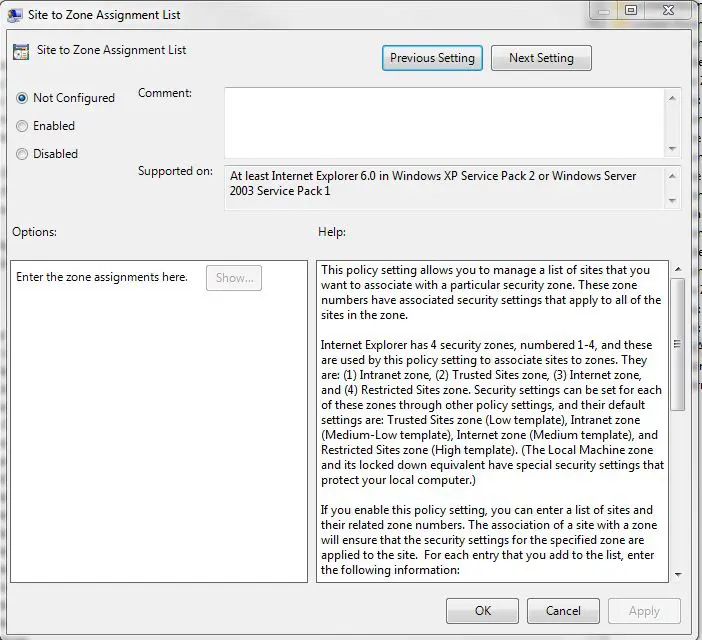Click 'At least Internet Explorer 6.0' supported text
Screen dimensions: 702x640
(433, 183)
